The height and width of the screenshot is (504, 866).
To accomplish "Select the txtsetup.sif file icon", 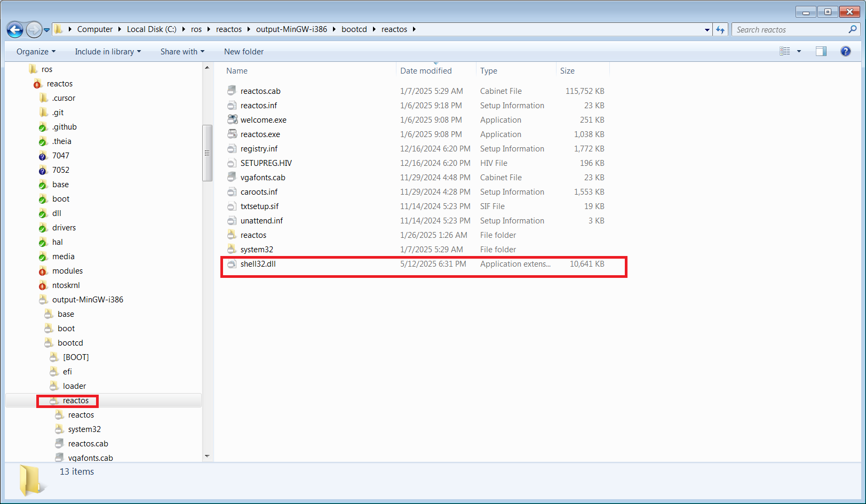I will pos(232,206).
